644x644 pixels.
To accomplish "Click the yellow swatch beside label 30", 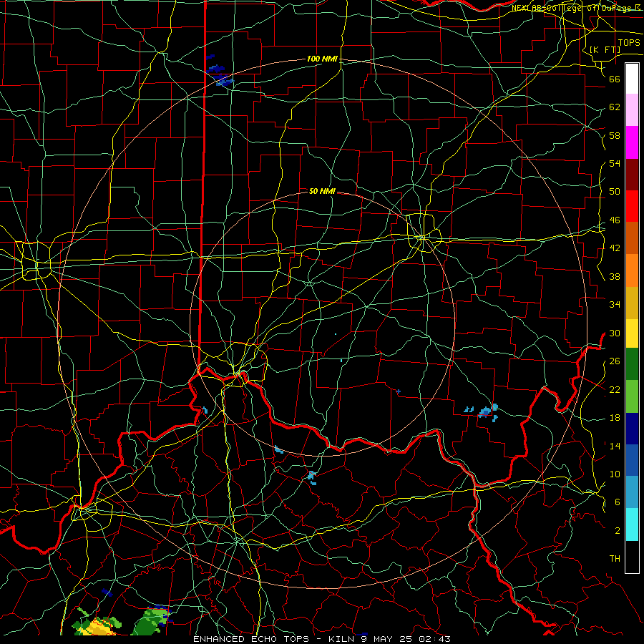I will click(632, 333).
